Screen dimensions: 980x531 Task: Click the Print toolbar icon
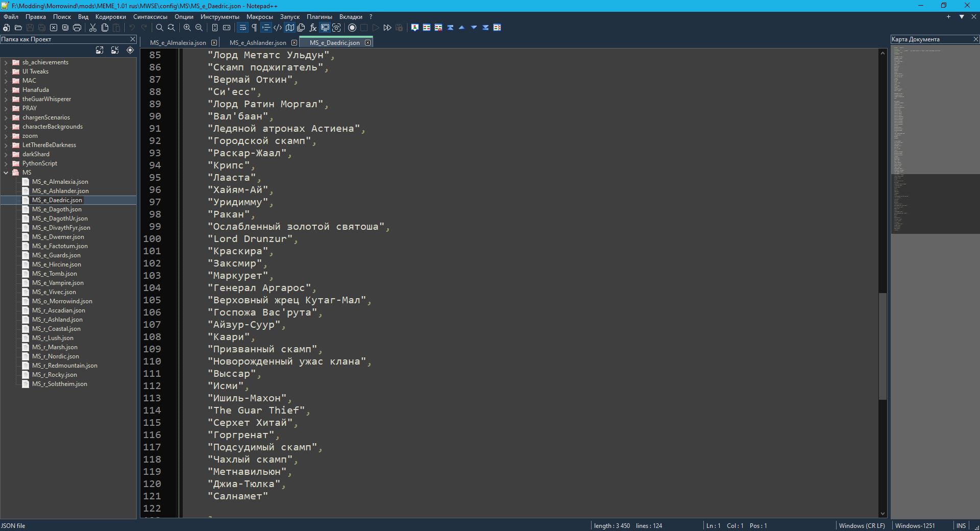(77, 28)
